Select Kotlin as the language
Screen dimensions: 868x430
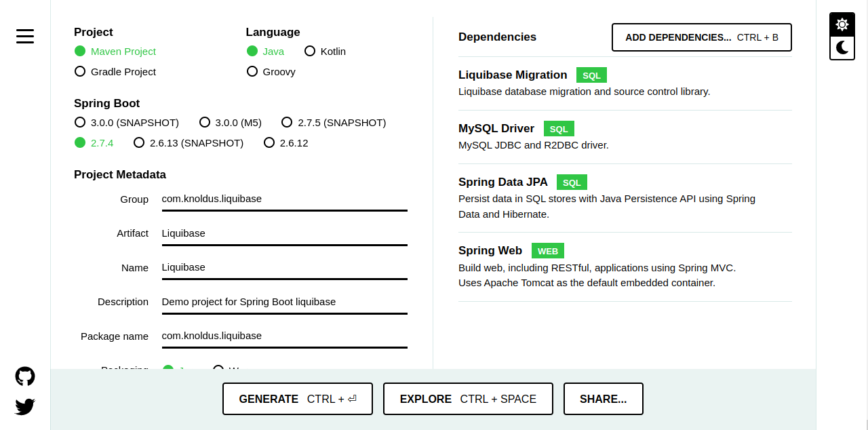(310, 51)
